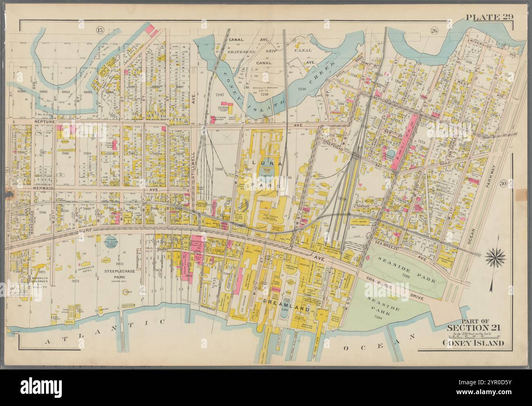
Task: Click block number 7266
Action: tap(218, 169)
